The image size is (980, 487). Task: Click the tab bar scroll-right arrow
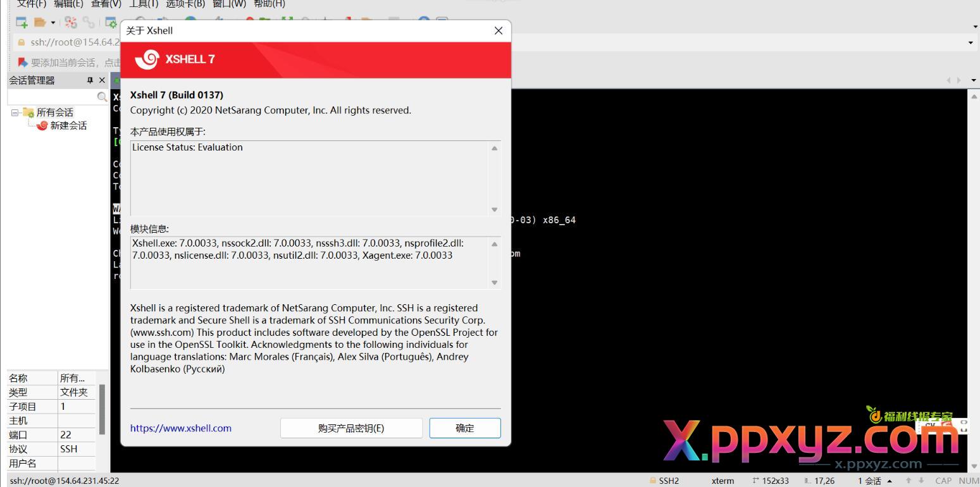click(959, 80)
